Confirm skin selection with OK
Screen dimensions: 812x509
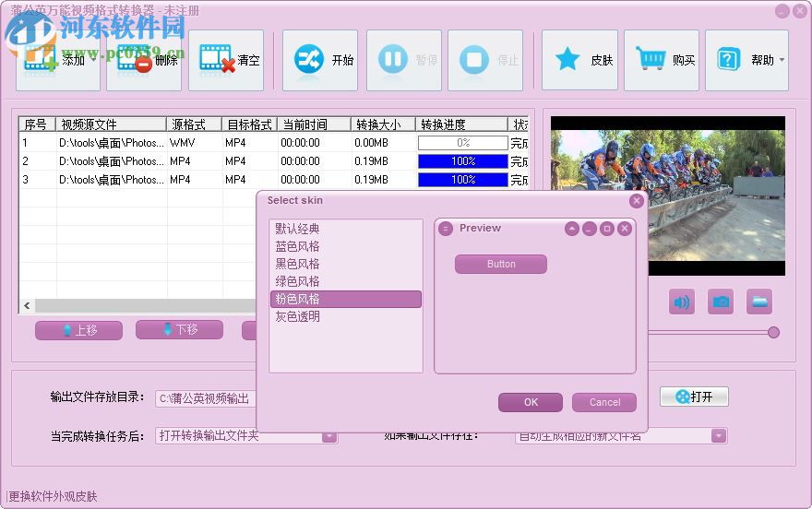point(531,402)
